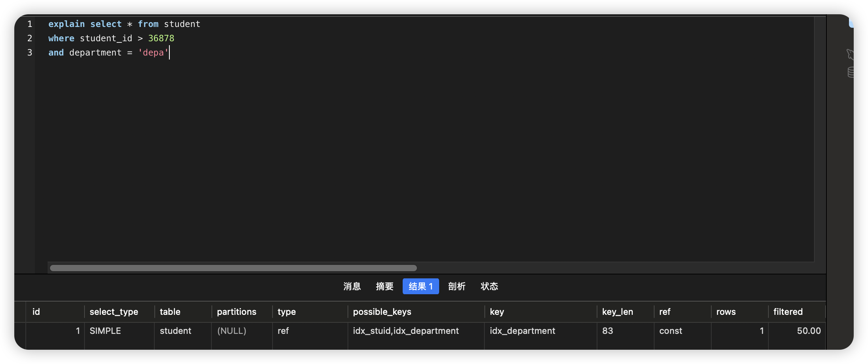Click the partitions column header
This screenshot has width=868, height=364.
[242, 312]
